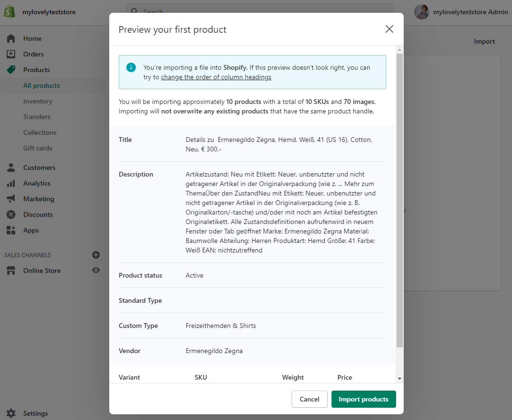
Task: Click the search magnifier icon
Action: click(134, 11)
